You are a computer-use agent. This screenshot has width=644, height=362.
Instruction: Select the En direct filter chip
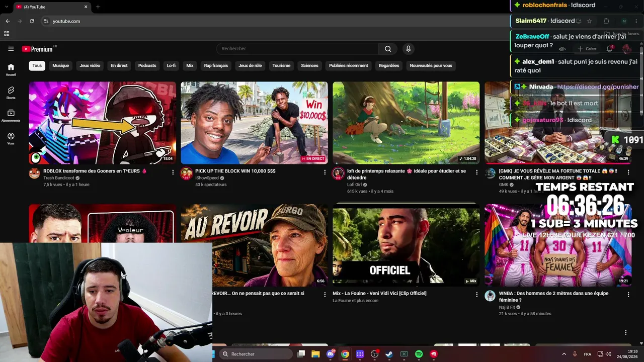(x=119, y=65)
